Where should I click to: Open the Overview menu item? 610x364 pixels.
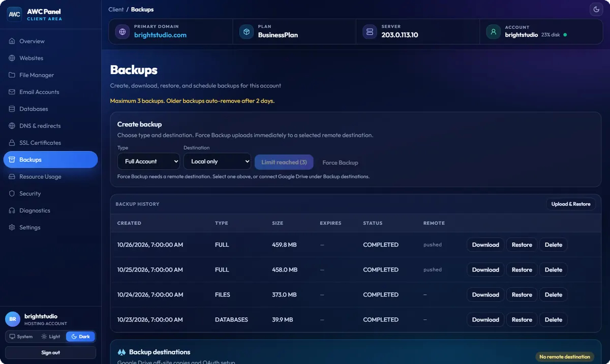50,41
